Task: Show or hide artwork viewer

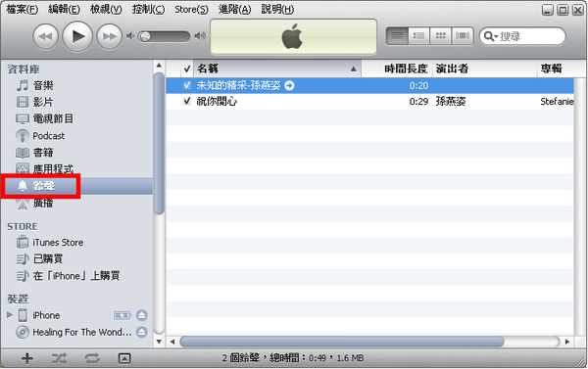Action: (x=124, y=358)
